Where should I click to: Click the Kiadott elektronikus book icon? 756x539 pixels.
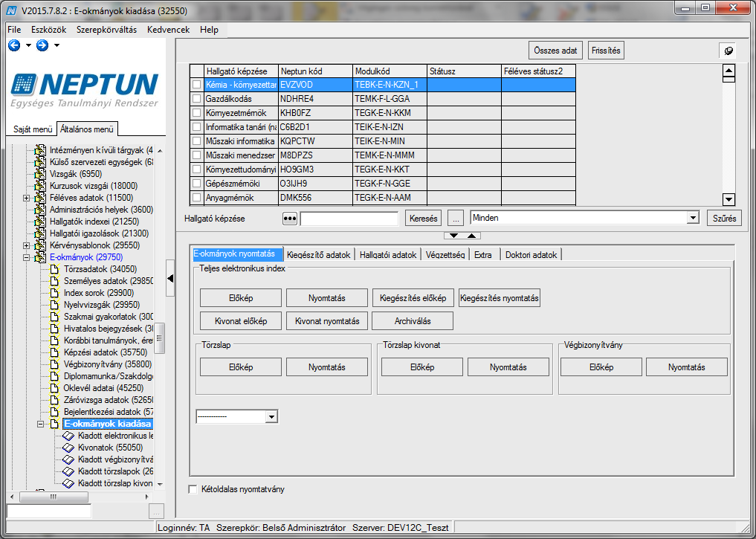point(68,436)
